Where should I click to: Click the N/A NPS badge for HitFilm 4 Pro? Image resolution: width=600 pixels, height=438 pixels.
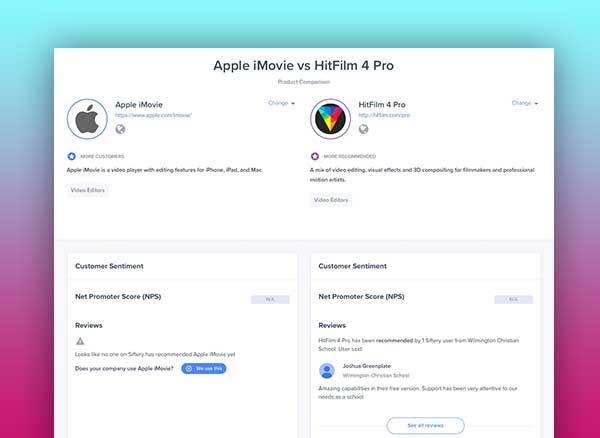click(514, 300)
